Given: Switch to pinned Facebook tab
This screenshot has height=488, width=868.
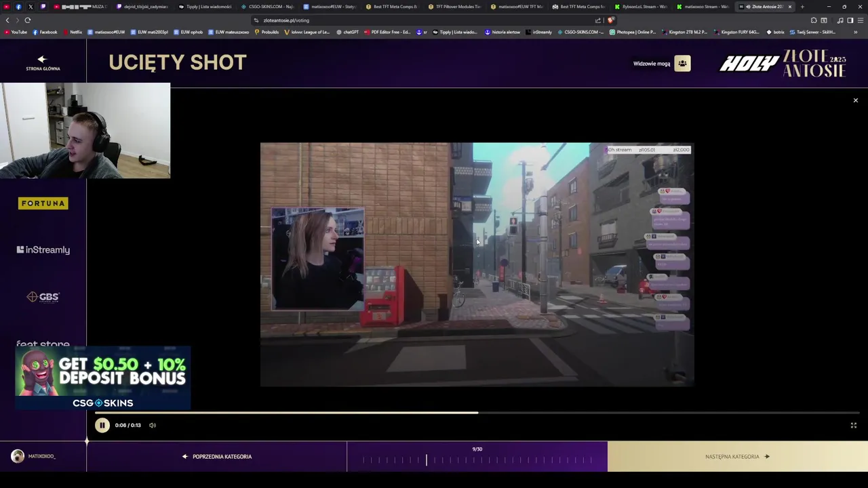Looking at the screenshot, I should click(18, 7).
